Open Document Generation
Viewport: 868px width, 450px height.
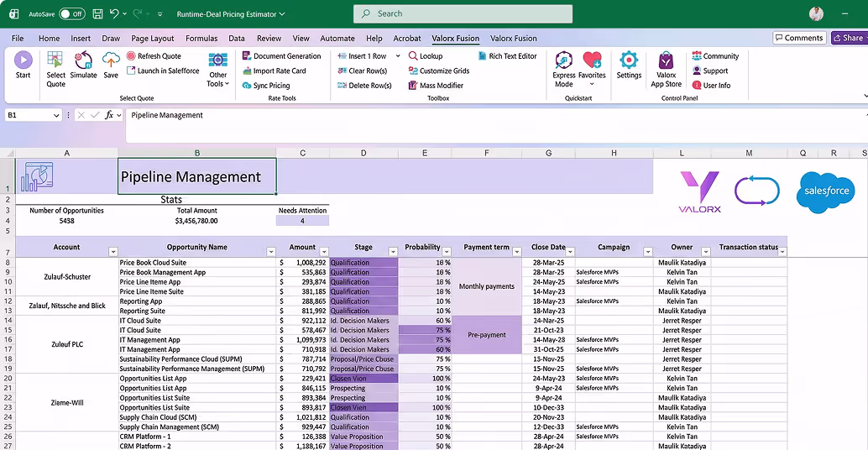pyautogui.click(x=281, y=56)
